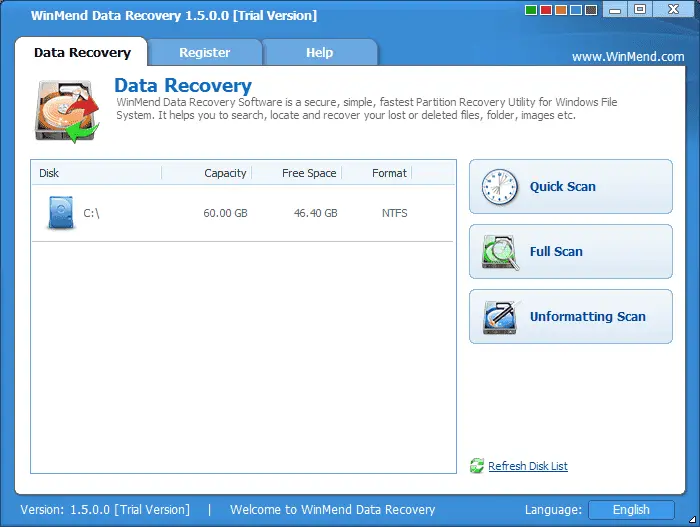Click the Welcome to WinMend status message

pos(333,510)
